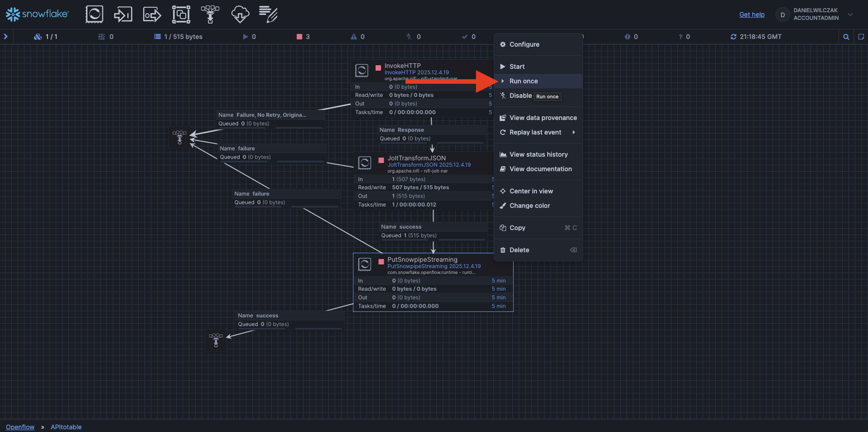Open Change color in the context menu
Viewport: 868px width, 432px height.
[x=529, y=206]
